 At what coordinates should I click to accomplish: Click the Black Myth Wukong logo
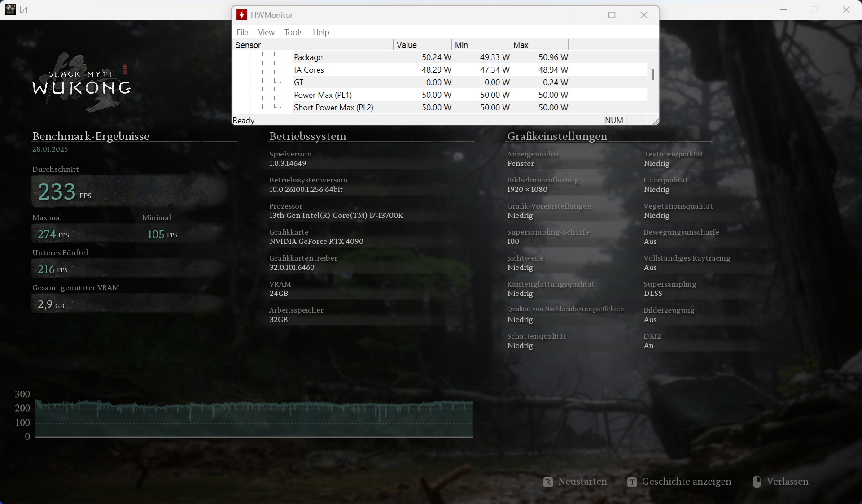pos(82,83)
